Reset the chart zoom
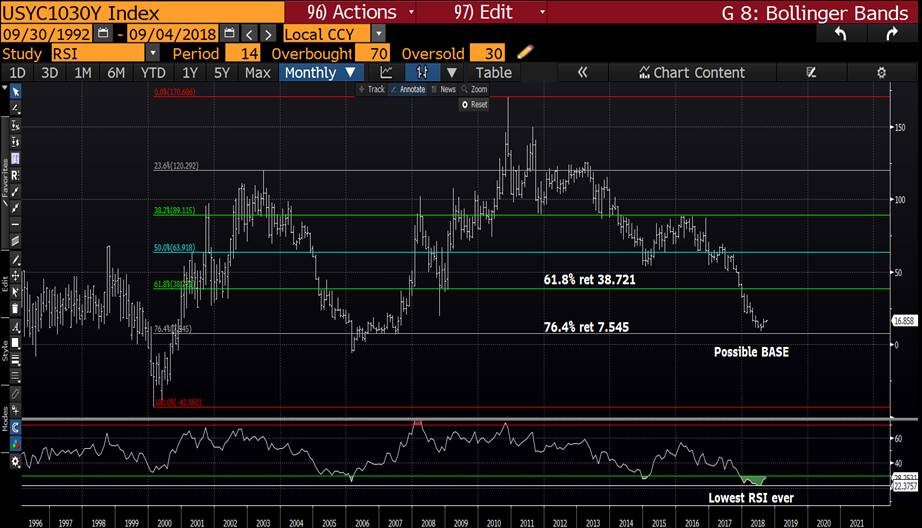 pyautogui.click(x=474, y=105)
